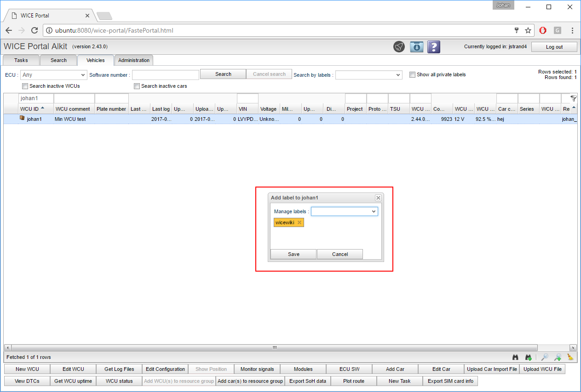The image size is (581, 392).
Task: Switch to the Administration tab
Action: click(133, 60)
